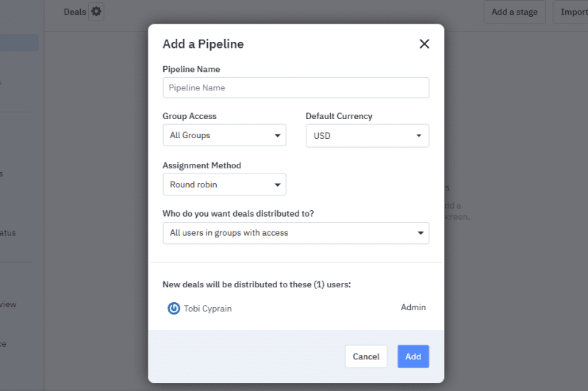Select the Tobi Cyprain user name
Screen dimensions: 588x391
click(x=208, y=309)
